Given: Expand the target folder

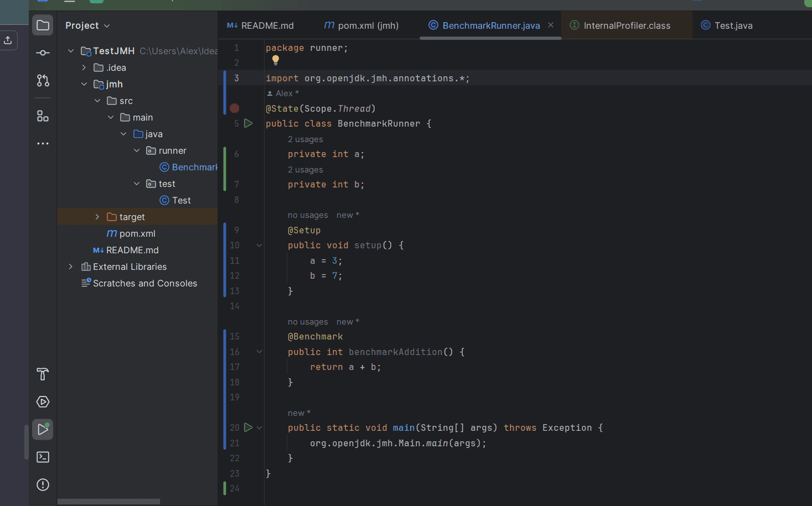Looking at the screenshot, I should point(97,217).
